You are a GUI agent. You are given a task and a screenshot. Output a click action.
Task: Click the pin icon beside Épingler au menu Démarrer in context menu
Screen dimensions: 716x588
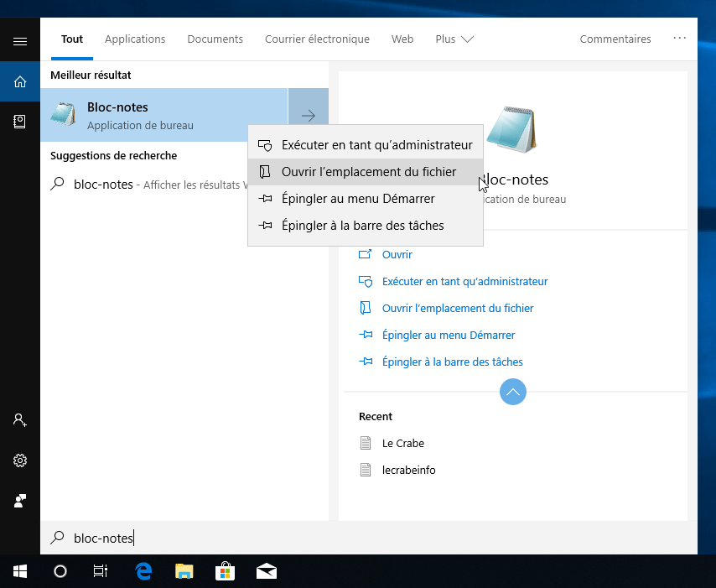(265, 199)
